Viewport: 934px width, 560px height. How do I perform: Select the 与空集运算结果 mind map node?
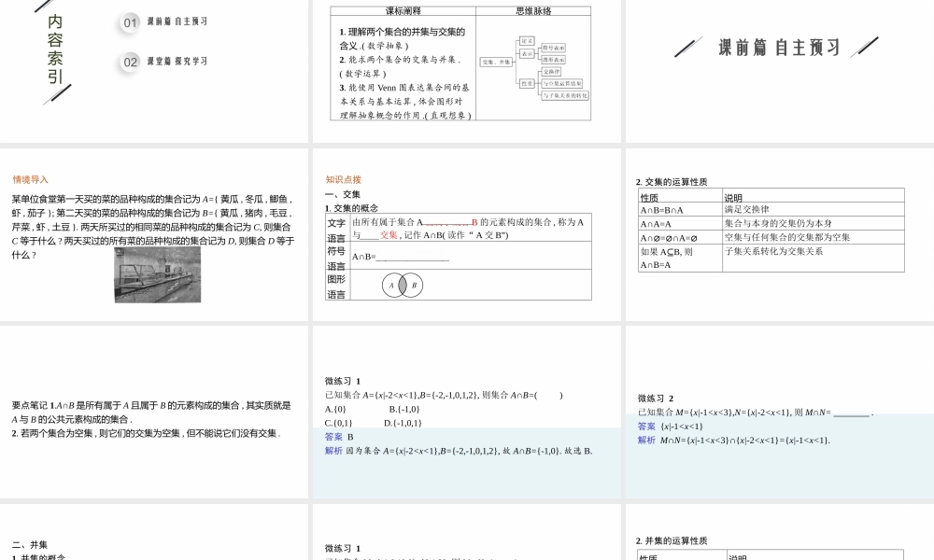click(563, 83)
